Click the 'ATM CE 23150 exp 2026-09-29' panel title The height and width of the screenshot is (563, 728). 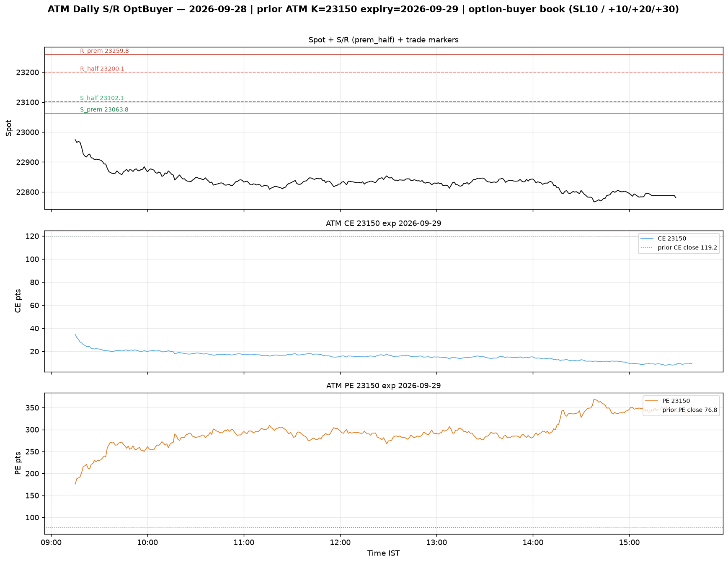383,223
